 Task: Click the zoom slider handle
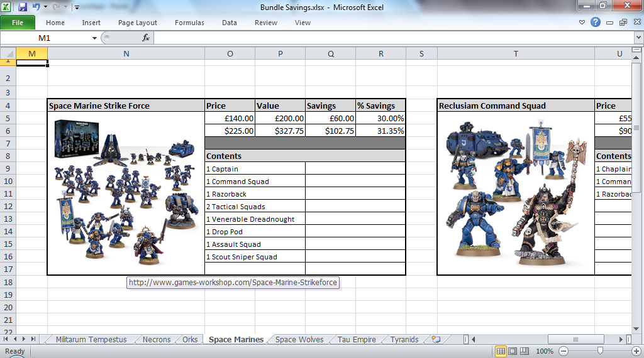coord(600,350)
